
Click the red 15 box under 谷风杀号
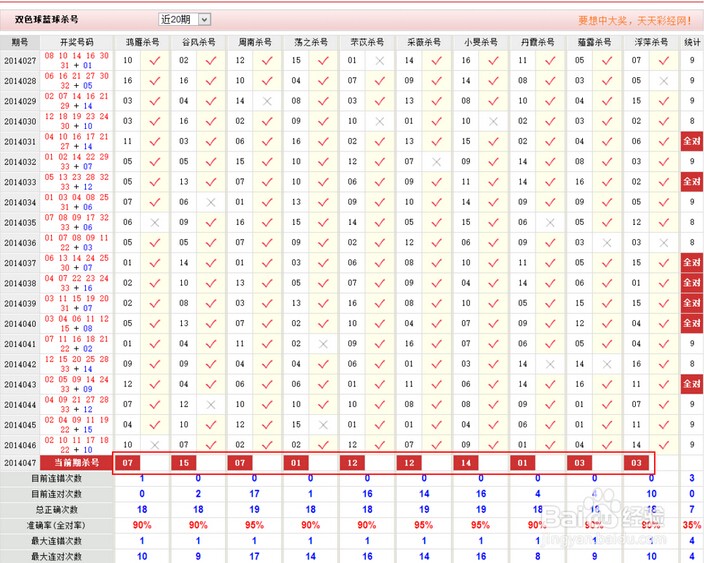183,463
